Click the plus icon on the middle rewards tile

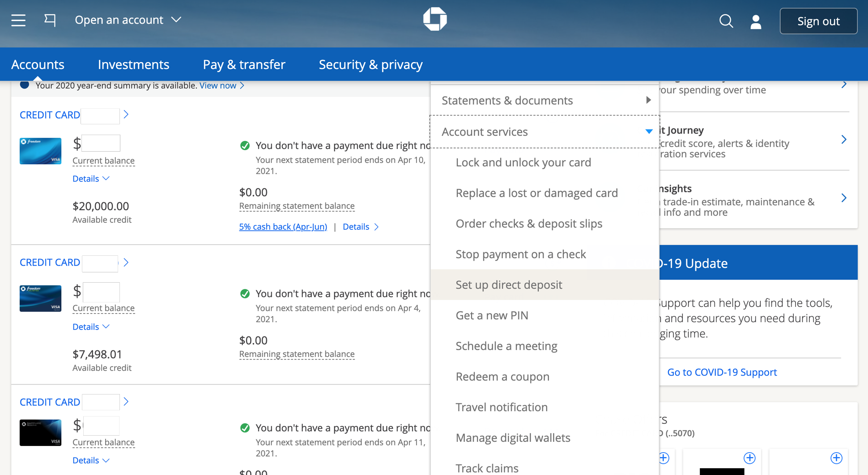tap(749, 458)
